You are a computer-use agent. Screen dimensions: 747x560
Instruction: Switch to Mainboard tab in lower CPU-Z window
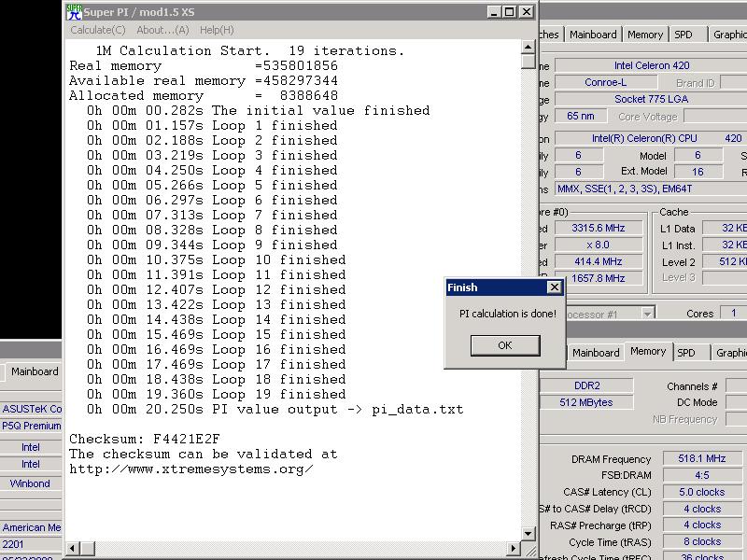click(596, 353)
